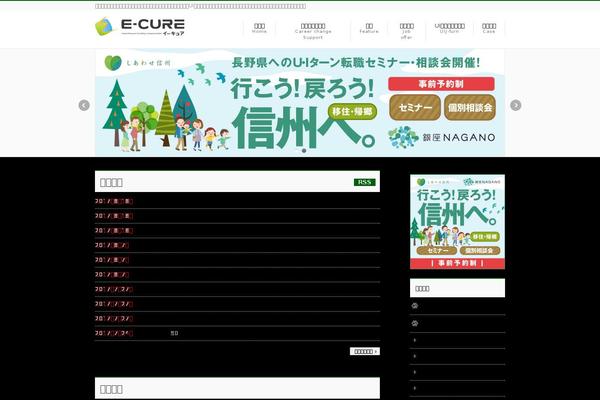Screen dimensions: 600x400
Task: Click the green RSS button
Action: 364,182
